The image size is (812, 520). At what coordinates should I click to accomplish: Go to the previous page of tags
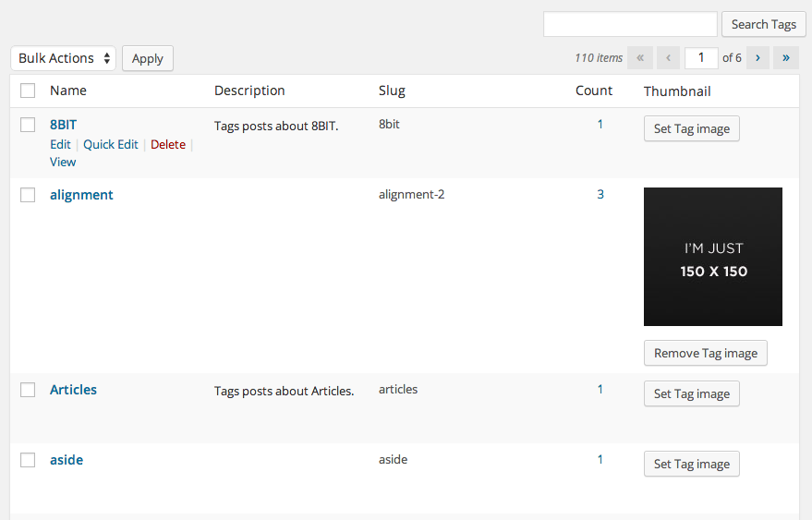click(669, 58)
